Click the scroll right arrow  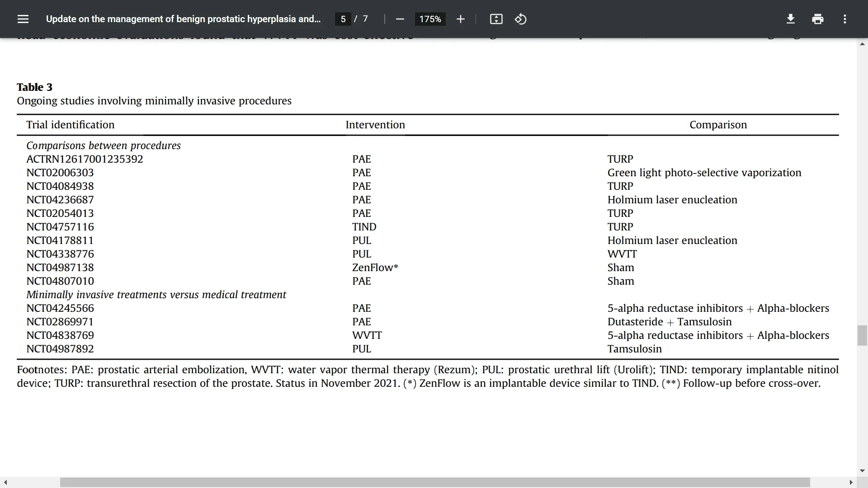pyautogui.click(x=851, y=483)
